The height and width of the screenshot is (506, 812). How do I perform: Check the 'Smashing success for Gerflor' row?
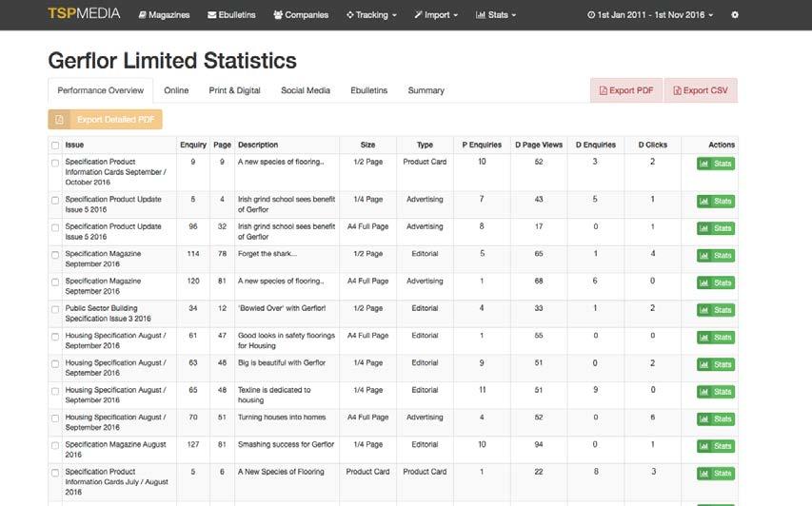point(55,445)
